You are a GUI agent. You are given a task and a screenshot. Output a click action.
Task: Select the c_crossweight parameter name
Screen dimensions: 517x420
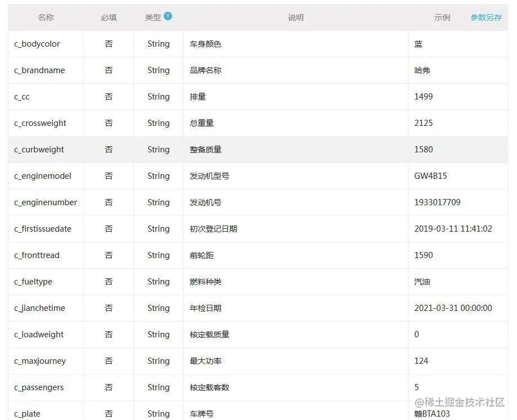point(41,123)
